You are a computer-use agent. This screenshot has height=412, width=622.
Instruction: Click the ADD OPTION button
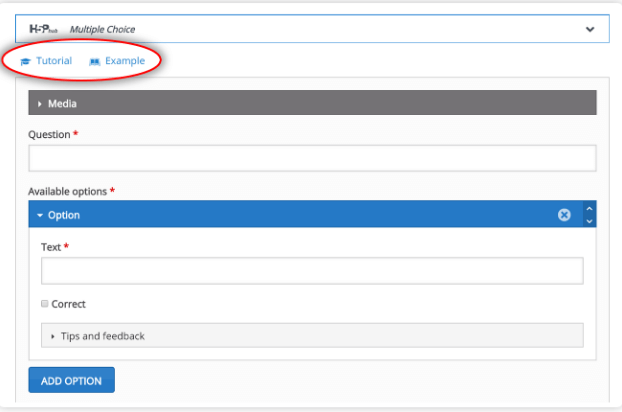pyautogui.click(x=71, y=380)
